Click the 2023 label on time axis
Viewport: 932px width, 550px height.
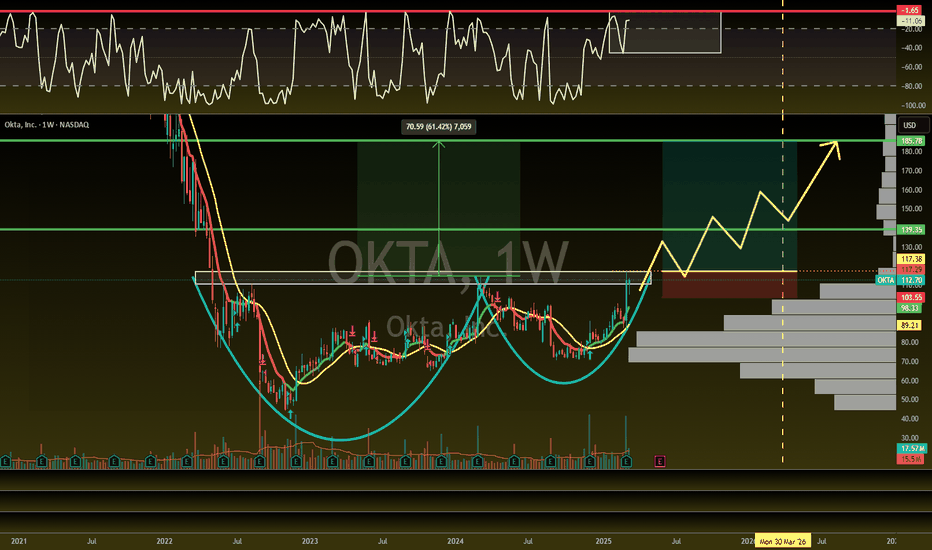[310, 541]
